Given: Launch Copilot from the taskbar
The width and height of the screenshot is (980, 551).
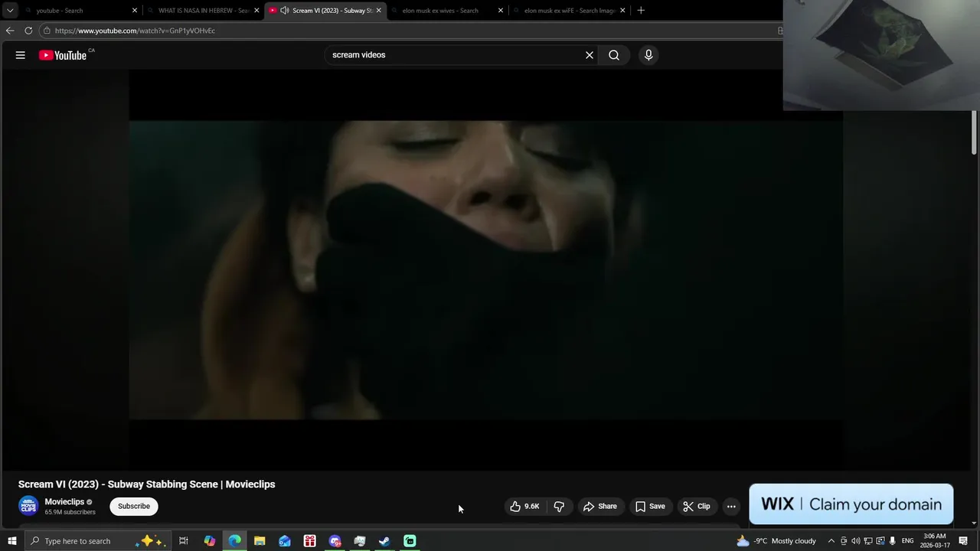Looking at the screenshot, I should tap(209, 541).
